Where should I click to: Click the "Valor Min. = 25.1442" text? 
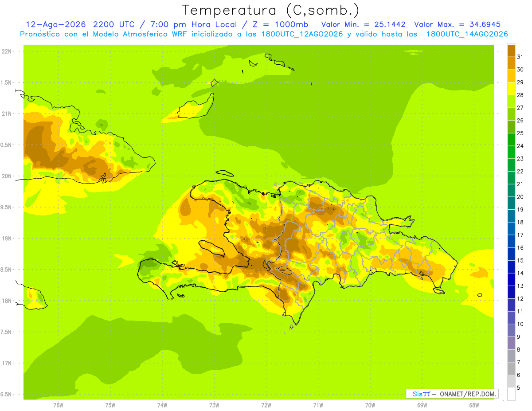point(363,24)
